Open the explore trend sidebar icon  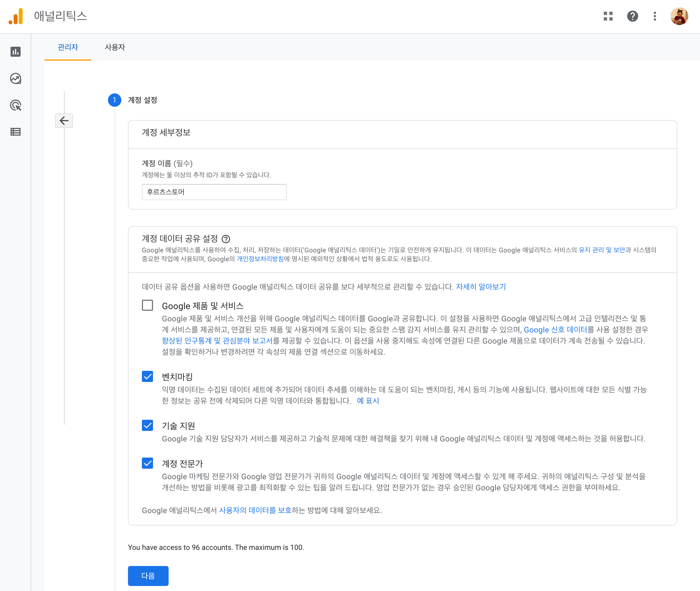point(16,78)
